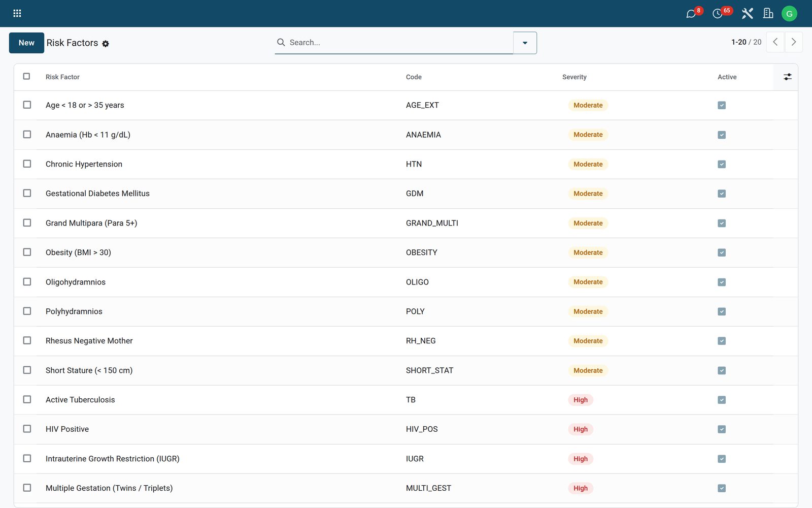Toggle the select-all header checkbox
Screen dimensions: 812x508
(x=26, y=76)
